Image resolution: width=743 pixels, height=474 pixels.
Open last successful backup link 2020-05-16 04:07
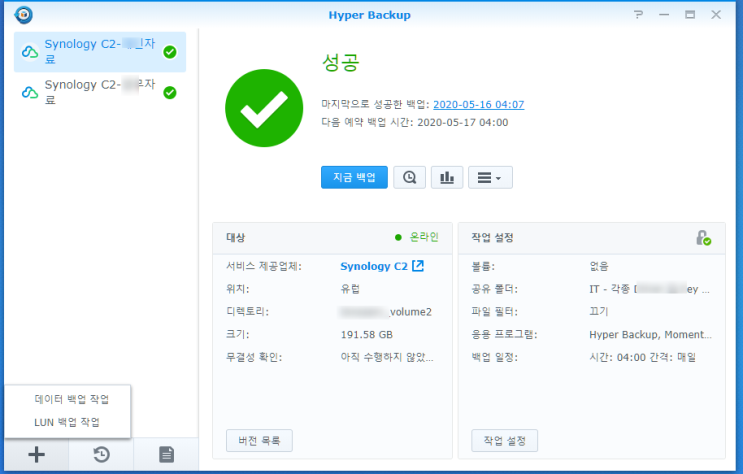[479, 104]
